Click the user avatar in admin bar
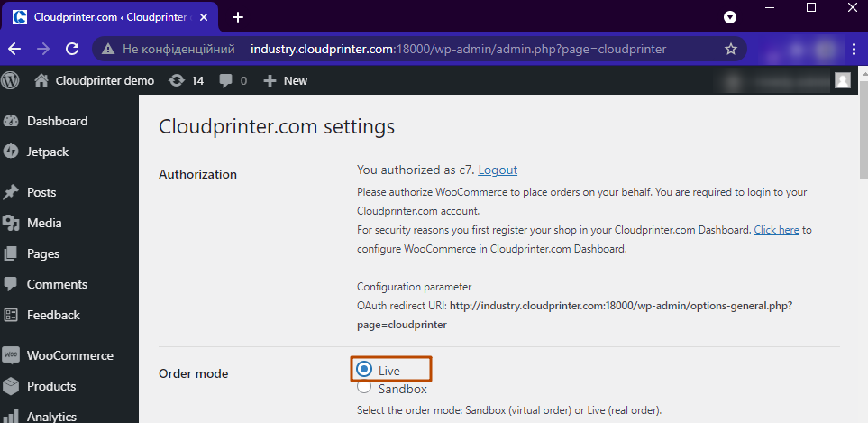The image size is (868, 423). tap(843, 81)
